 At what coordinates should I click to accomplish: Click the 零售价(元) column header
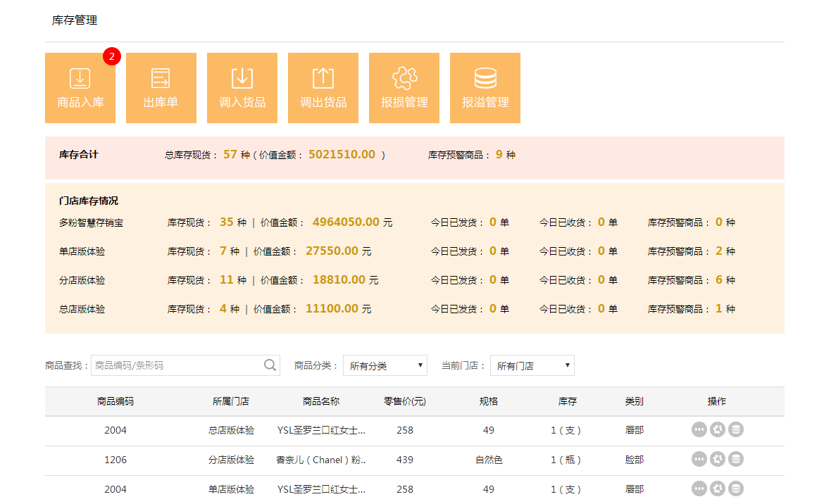tap(405, 402)
